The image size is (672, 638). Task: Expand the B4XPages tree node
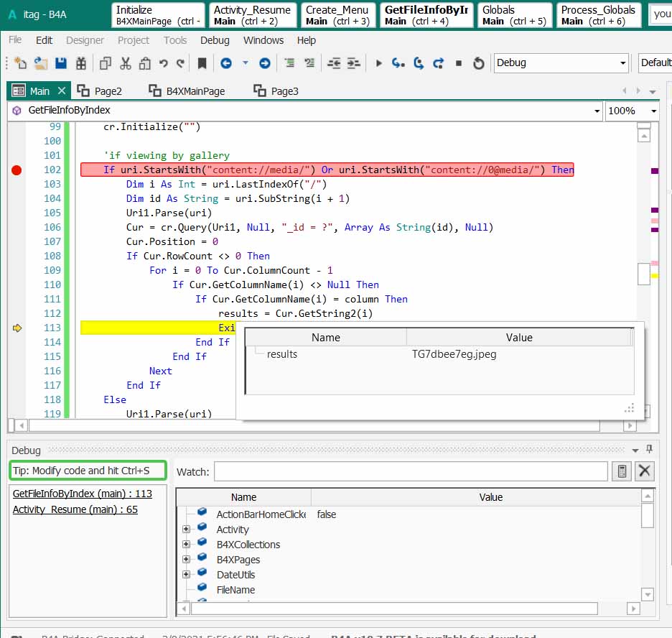[x=186, y=560]
